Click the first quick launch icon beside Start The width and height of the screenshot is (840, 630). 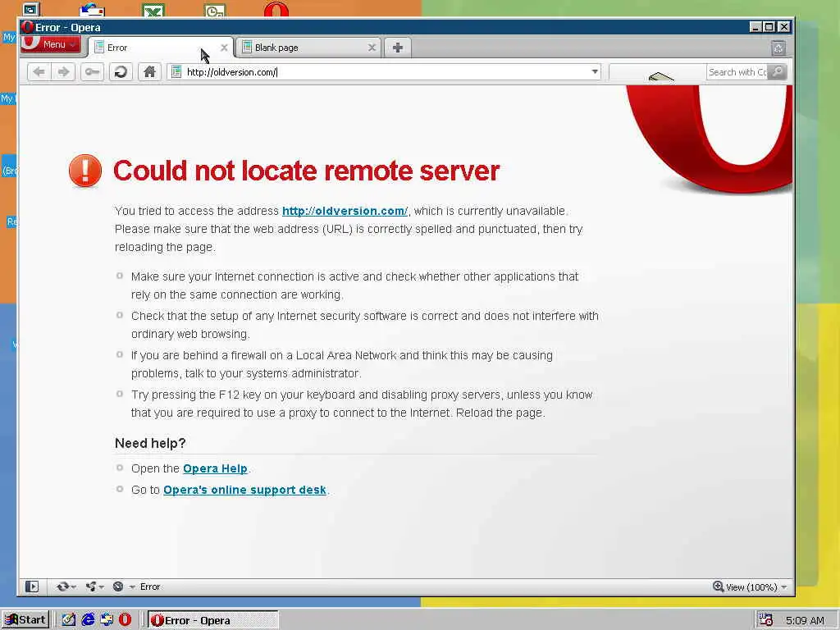(69, 620)
